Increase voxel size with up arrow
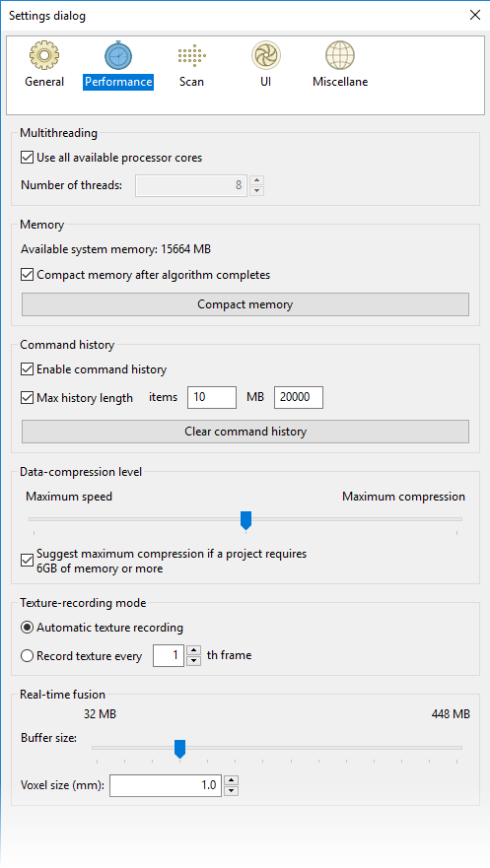Viewport: 490px width, 868px height. (x=232, y=780)
